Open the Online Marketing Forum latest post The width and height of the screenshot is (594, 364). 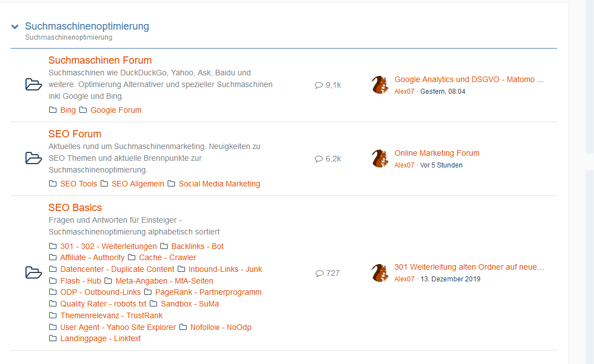click(x=436, y=153)
